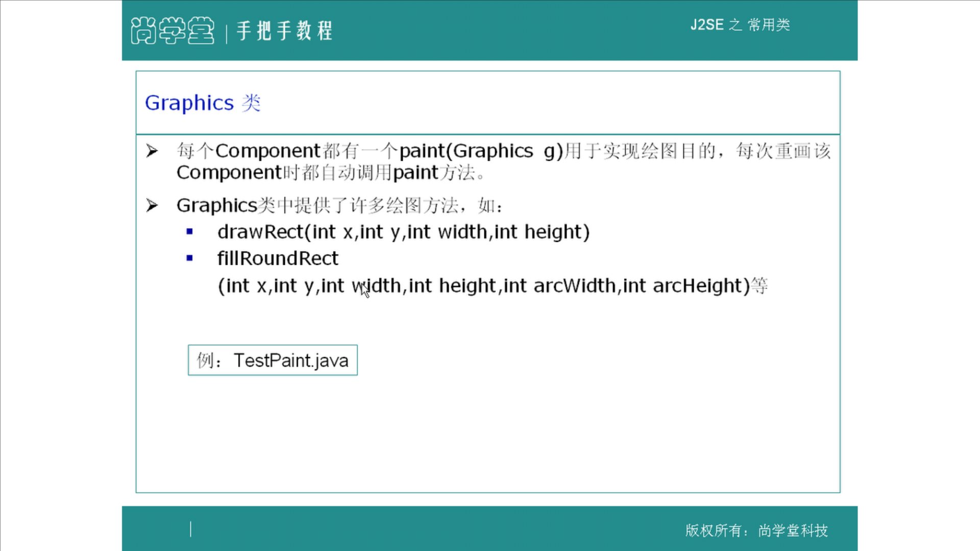Click the fillRoundRect method name
The width and height of the screenshot is (980, 551).
coord(278,259)
